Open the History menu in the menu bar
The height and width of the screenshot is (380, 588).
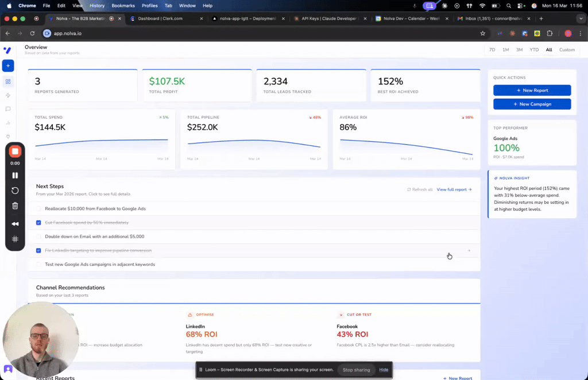tap(96, 6)
